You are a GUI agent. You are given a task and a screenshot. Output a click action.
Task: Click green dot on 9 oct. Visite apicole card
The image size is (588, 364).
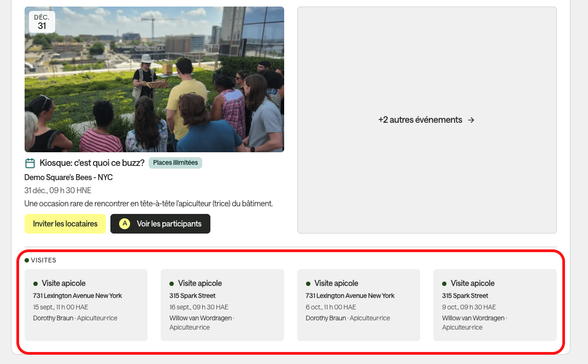coord(444,283)
